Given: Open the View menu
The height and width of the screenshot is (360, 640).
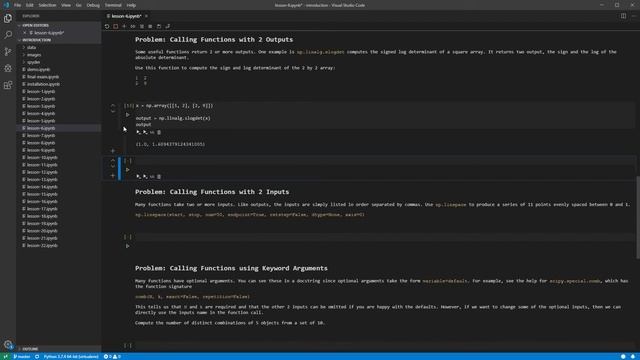Looking at the screenshot, I should [x=66, y=5].
